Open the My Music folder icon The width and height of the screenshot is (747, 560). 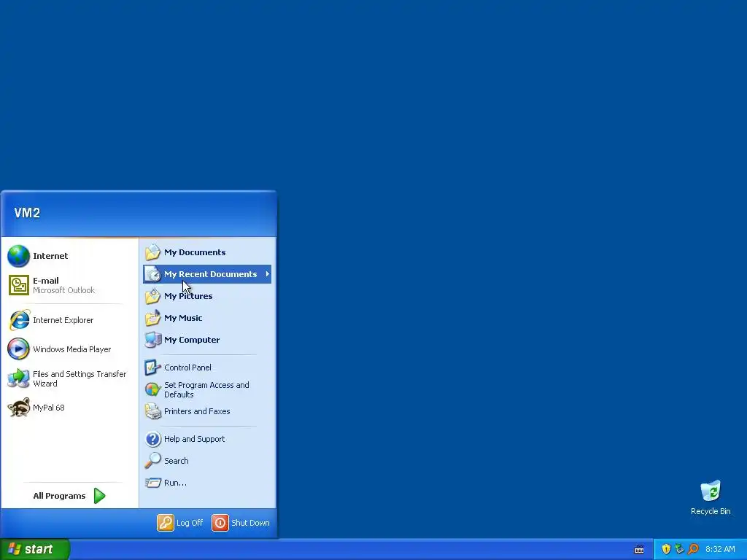(153, 318)
